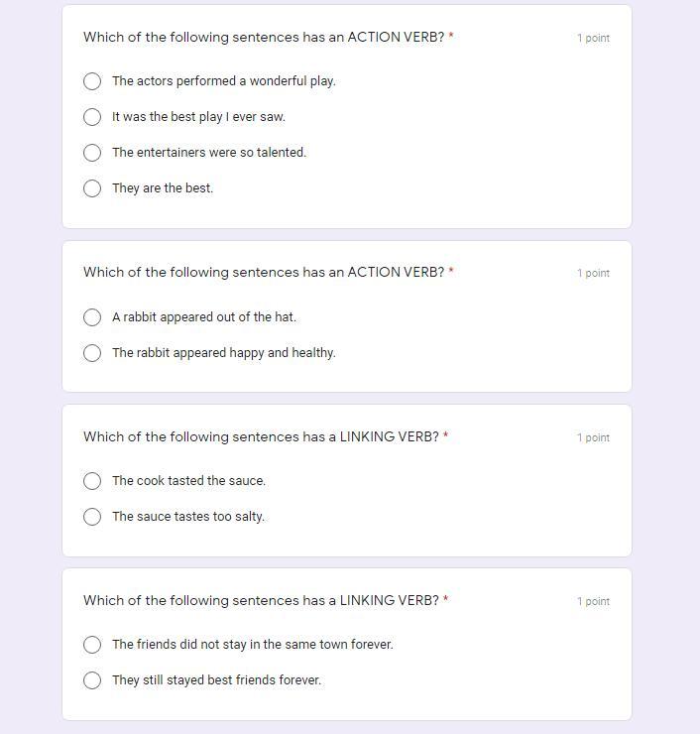Click the '1 point' label on the actors question
This screenshot has height=734, width=700.
(x=593, y=39)
